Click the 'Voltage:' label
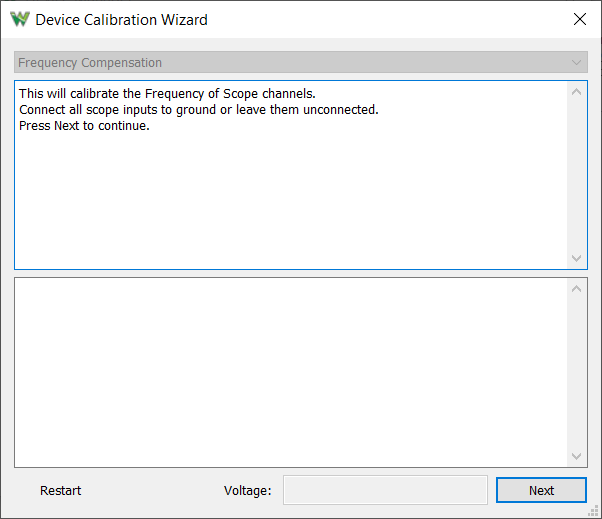This screenshot has height=519, width=602. [x=248, y=490]
